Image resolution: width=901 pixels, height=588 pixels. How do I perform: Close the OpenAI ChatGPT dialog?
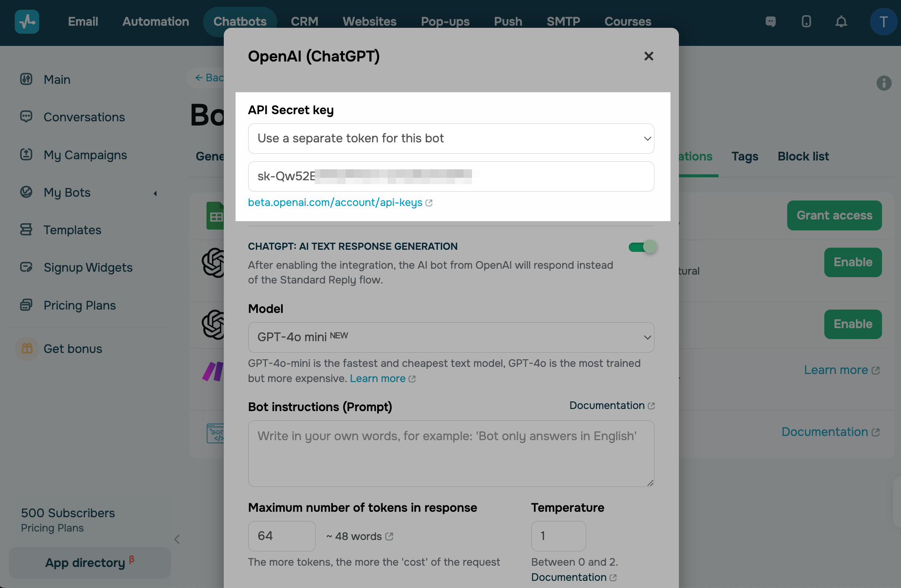[648, 56]
